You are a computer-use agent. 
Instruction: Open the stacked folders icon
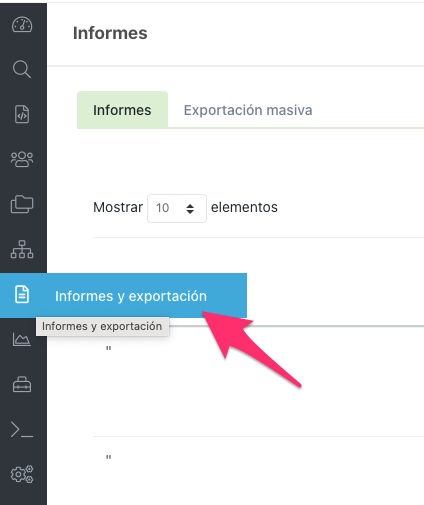click(22, 204)
